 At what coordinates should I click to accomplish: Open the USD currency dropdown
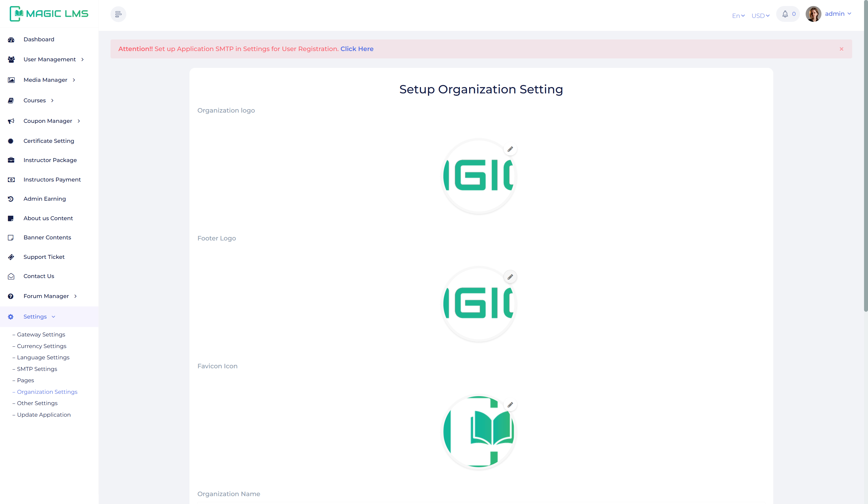point(760,16)
